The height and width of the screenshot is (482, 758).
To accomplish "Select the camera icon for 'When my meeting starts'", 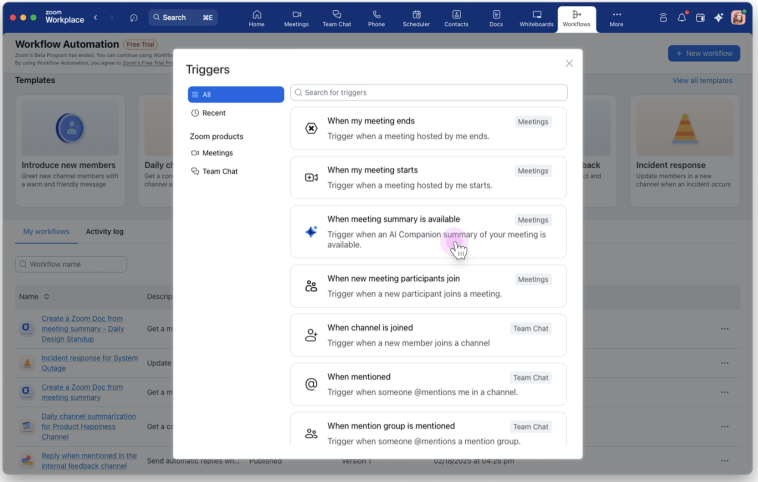I will [x=311, y=177].
